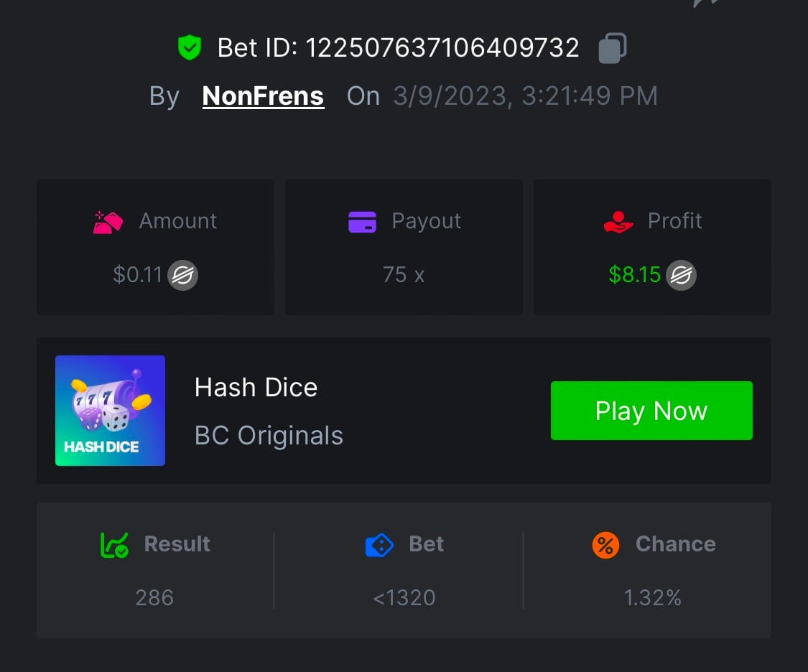Click the 286 result value
This screenshot has height=672, width=808.
coord(154,597)
